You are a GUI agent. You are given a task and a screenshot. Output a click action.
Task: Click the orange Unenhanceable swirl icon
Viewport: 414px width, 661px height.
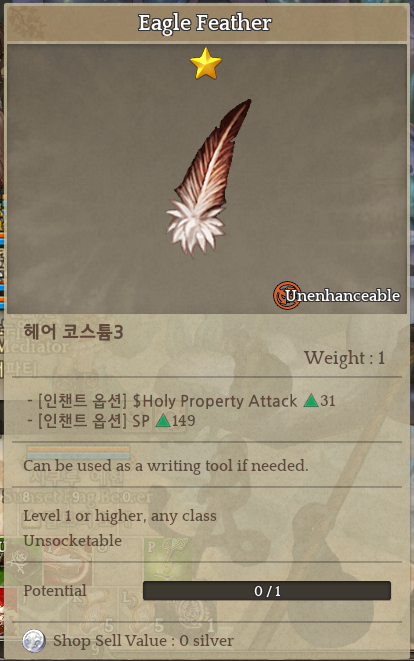pos(287,295)
